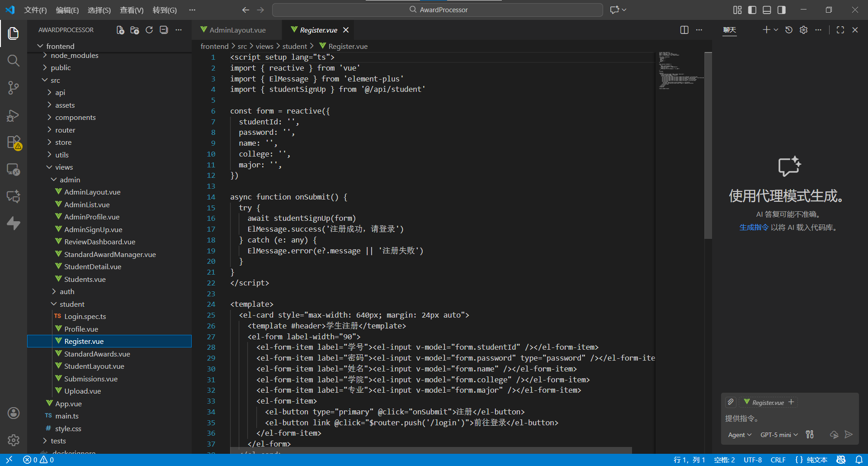Toggle primary side bar visibility
868x466 pixels.
pos(752,10)
